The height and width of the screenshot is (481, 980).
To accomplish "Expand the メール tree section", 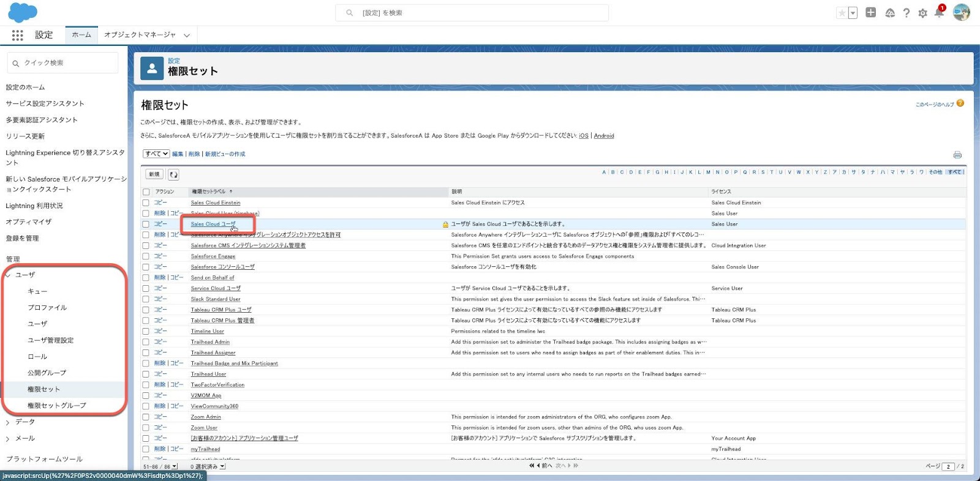I will (x=7, y=439).
